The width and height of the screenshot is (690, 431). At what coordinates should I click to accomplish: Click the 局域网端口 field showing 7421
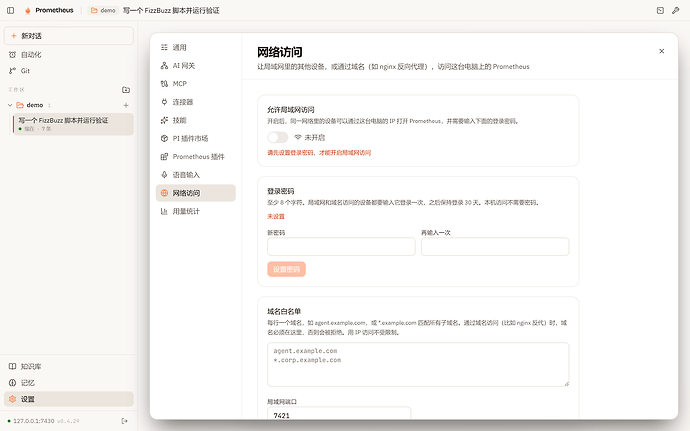point(339,413)
